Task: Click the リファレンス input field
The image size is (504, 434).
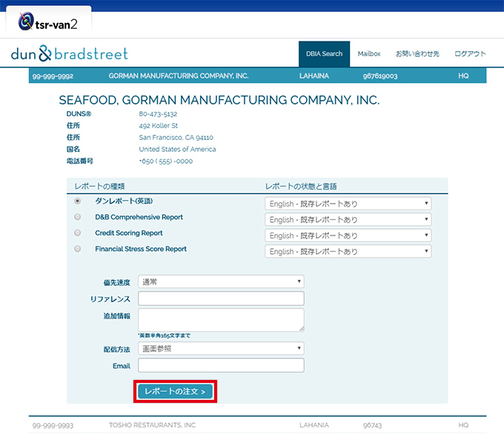Action: pos(221,298)
